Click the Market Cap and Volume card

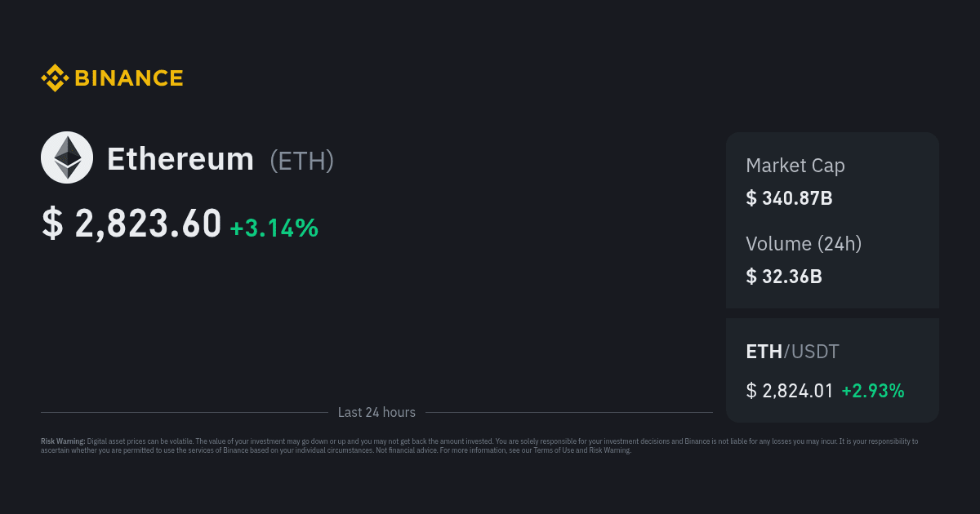click(832, 220)
